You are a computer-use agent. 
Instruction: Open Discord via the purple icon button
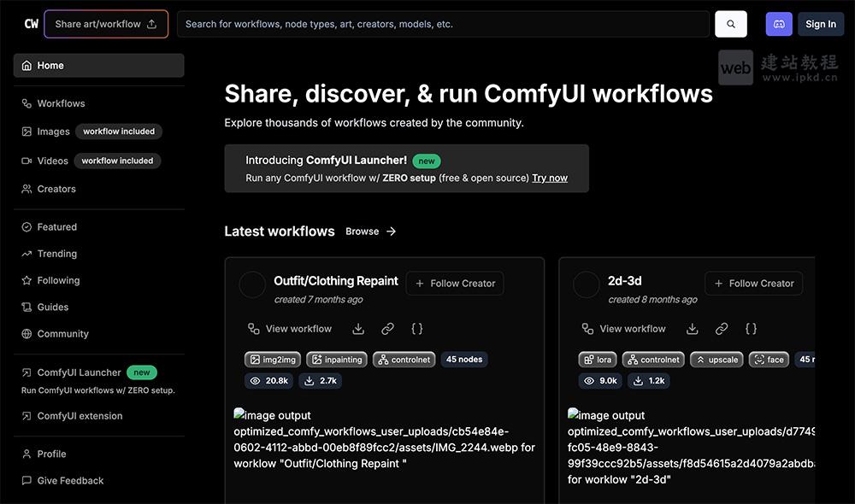778,23
